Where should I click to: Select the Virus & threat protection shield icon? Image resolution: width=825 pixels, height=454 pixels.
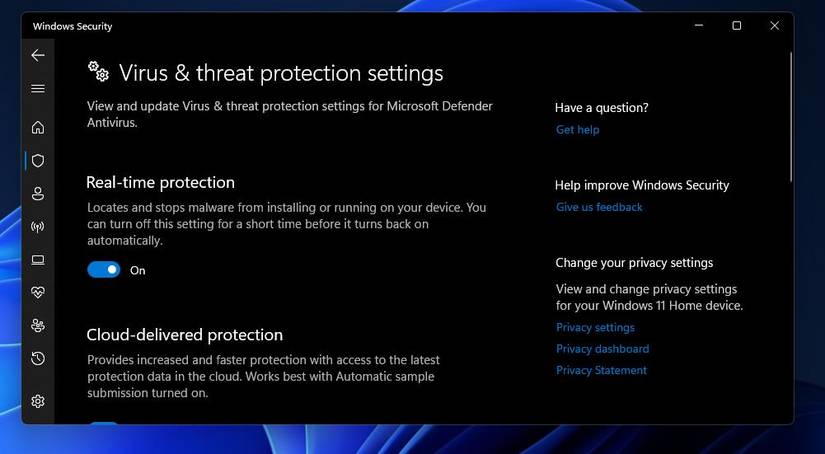tap(38, 160)
